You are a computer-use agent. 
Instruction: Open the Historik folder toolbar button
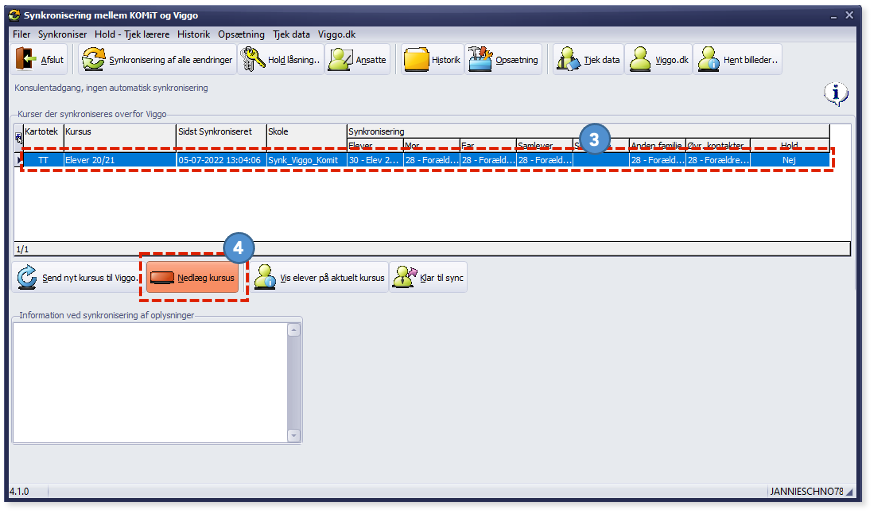(433, 60)
